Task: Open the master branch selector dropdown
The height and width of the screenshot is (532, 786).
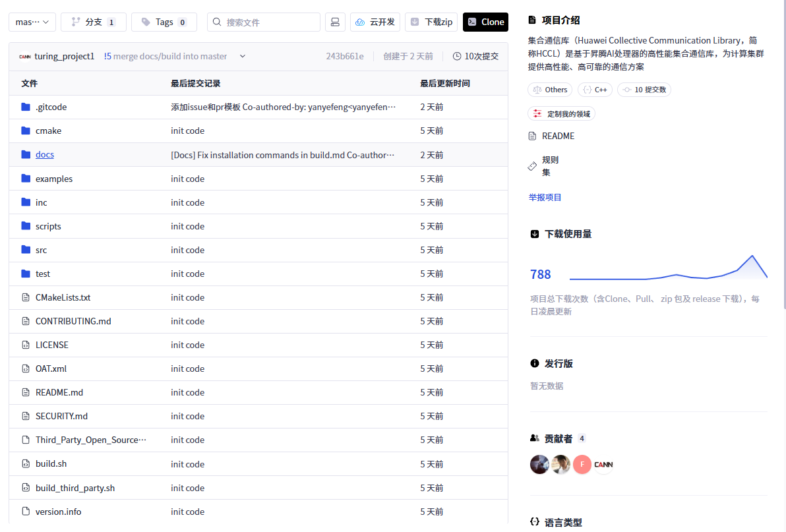Action: (x=32, y=22)
